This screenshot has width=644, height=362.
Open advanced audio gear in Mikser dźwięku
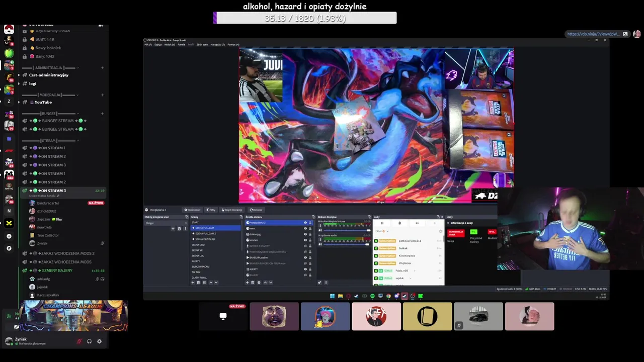319,283
